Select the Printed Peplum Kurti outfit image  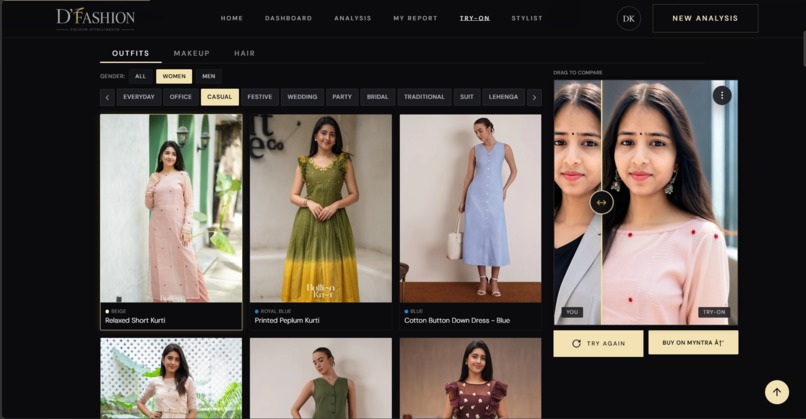pos(321,208)
